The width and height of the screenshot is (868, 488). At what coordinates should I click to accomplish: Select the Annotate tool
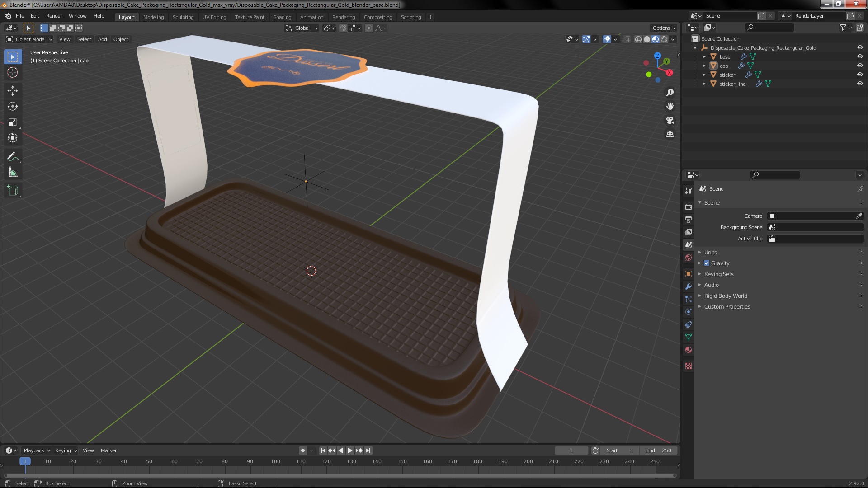[13, 156]
